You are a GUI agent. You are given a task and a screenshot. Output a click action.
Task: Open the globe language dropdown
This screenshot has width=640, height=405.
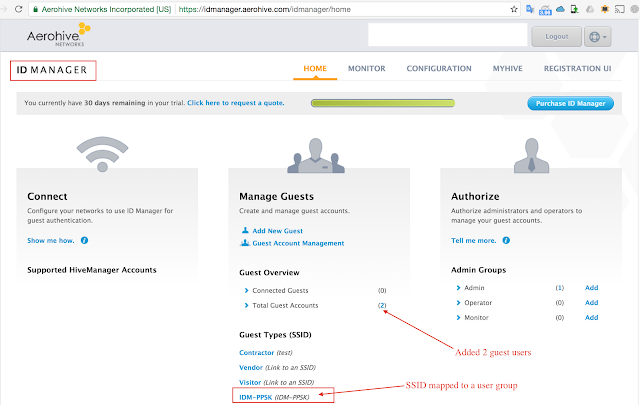click(x=598, y=37)
